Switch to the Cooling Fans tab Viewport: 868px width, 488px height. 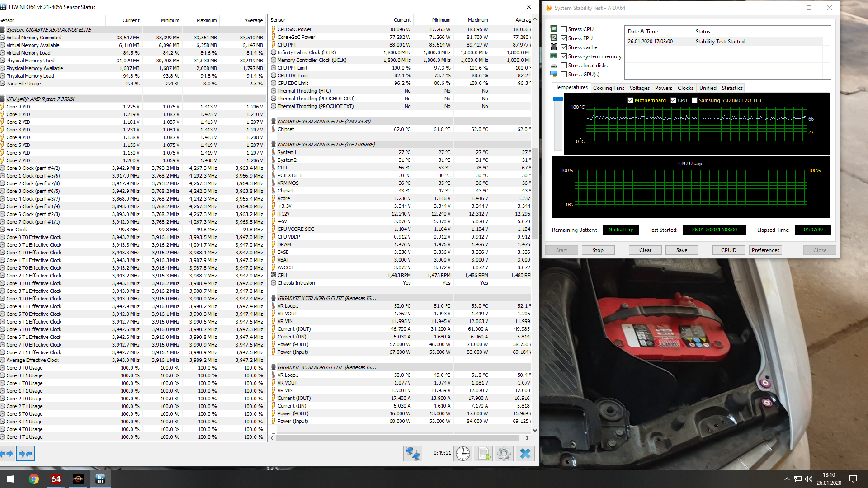[608, 88]
